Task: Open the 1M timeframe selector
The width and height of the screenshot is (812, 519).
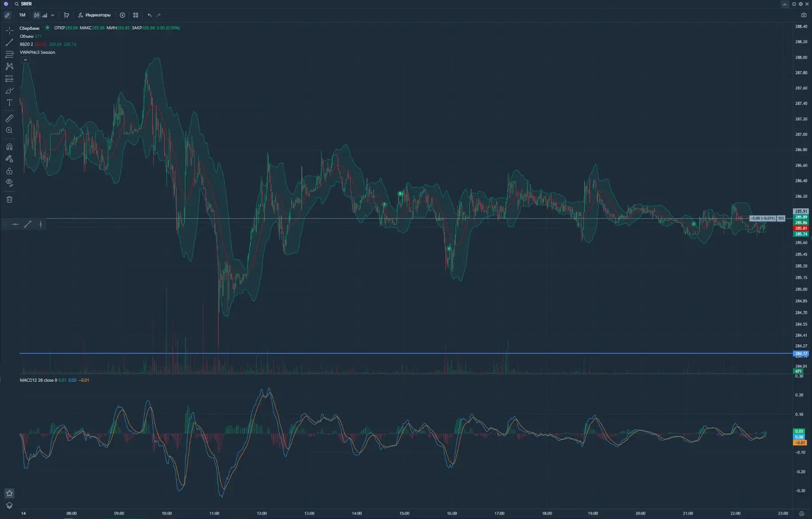Action: click(x=22, y=15)
